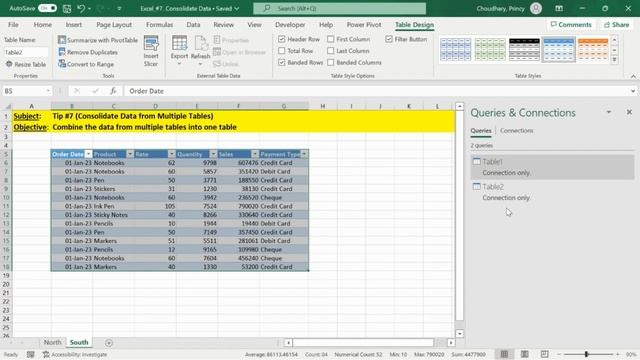Screen dimensions: 640x360
Task: Switch to the North sheet tab
Action: [52, 342]
